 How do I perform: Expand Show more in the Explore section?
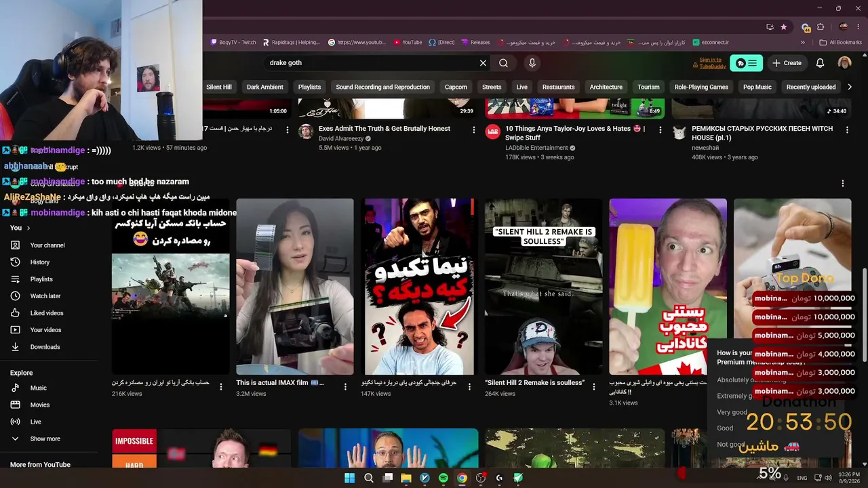click(x=45, y=439)
